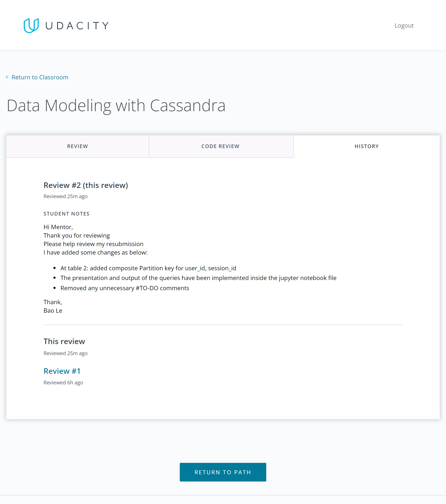Click the Logout link

[404, 25]
